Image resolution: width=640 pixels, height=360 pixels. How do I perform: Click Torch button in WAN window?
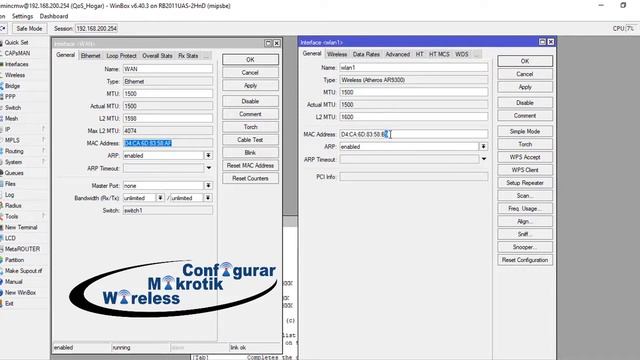250,127
